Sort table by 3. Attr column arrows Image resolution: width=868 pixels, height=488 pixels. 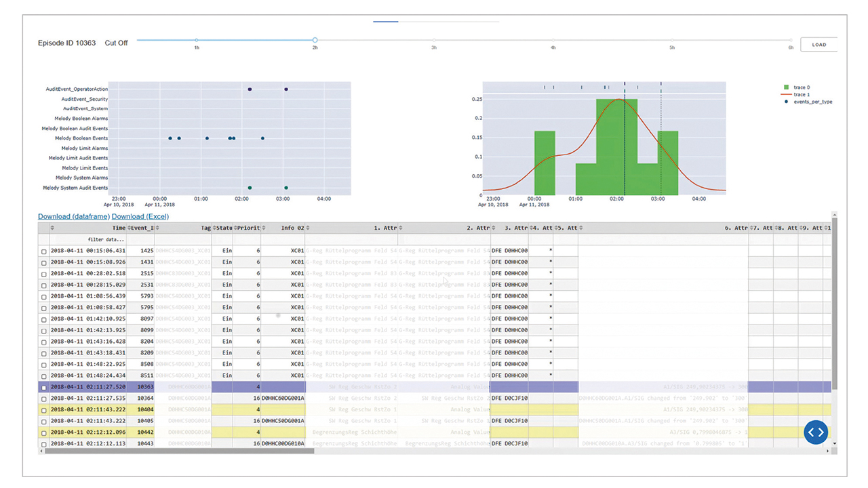[494, 228]
